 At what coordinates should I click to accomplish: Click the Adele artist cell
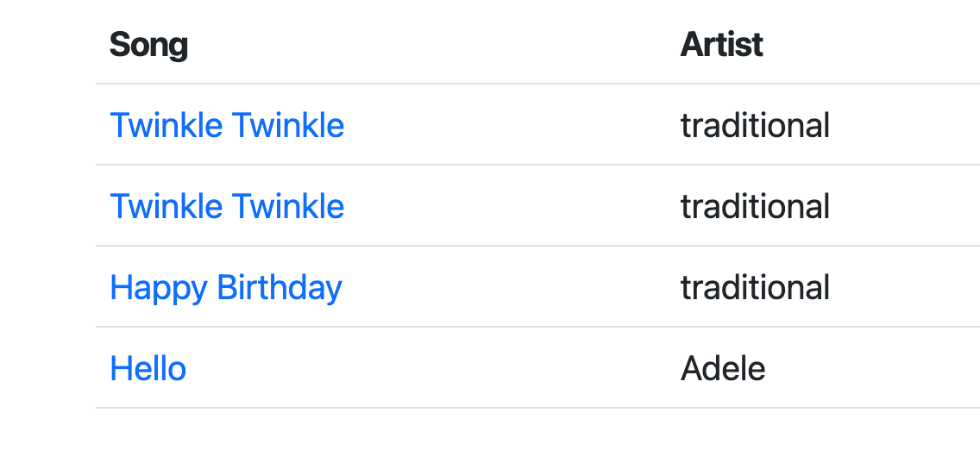(x=723, y=369)
